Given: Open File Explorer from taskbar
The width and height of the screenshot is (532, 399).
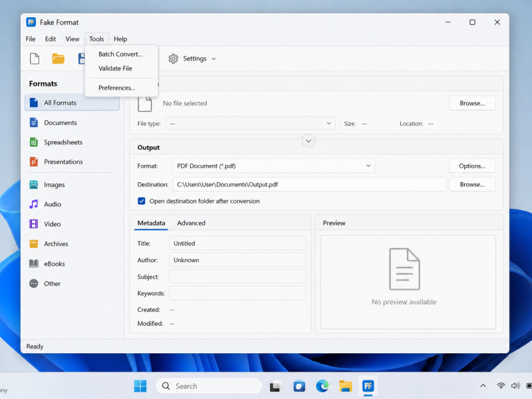Looking at the screenshot, I should (x=345, y=386).
